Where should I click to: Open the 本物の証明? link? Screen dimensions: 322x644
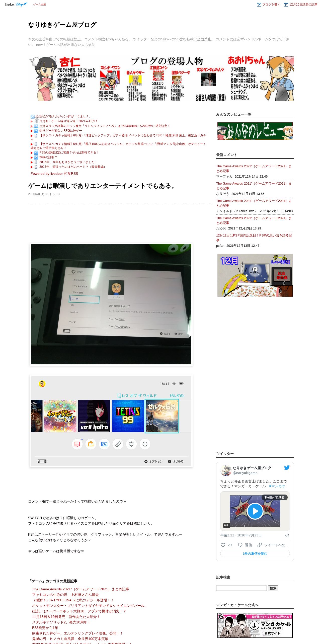[x=48, y=157]
